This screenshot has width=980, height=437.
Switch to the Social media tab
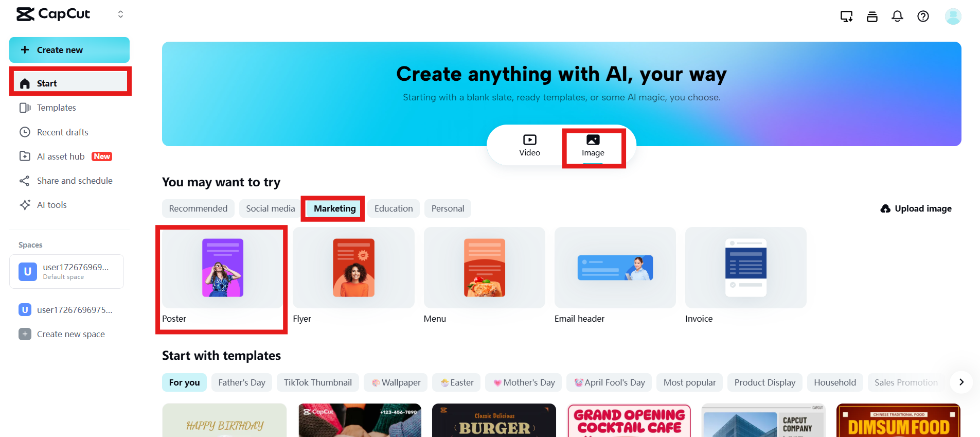(270, 208)
